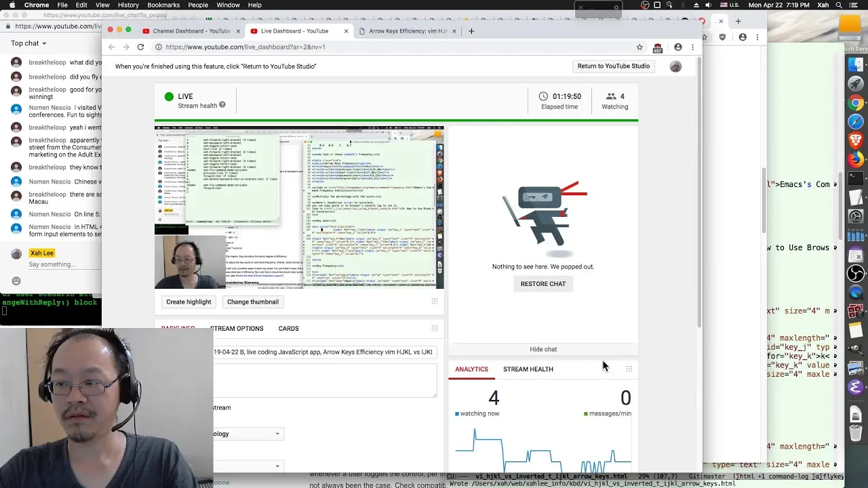This screenshot has height=488, width=868.
Task: Open a new Chrome tab with plus icon
Action: (x=471, y=30)
